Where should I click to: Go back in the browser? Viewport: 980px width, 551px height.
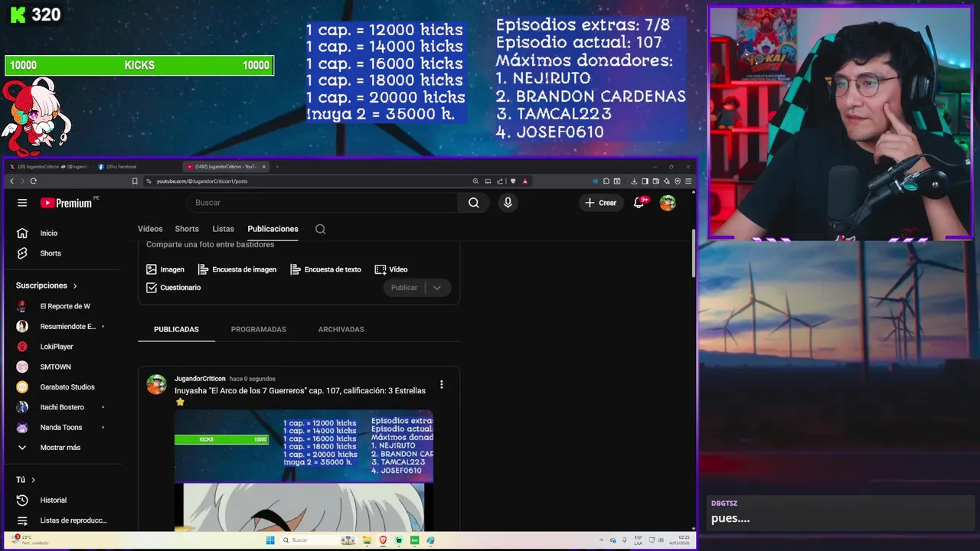tap(12, 181)
